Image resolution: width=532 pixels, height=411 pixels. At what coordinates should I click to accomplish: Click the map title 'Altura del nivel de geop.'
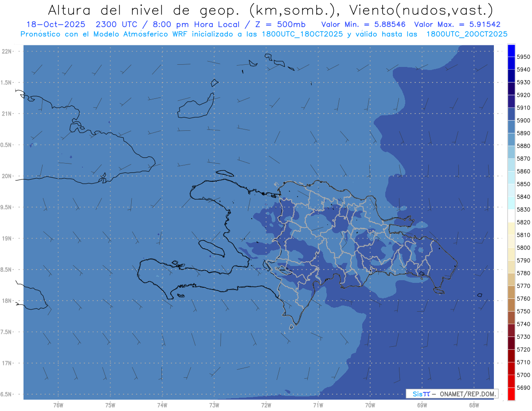144,10
